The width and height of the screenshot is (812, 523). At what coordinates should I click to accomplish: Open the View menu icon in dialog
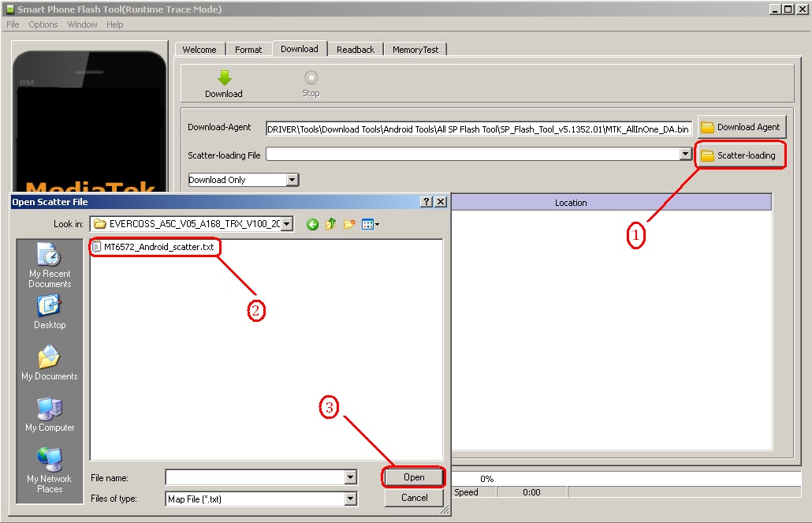point(371,225)
